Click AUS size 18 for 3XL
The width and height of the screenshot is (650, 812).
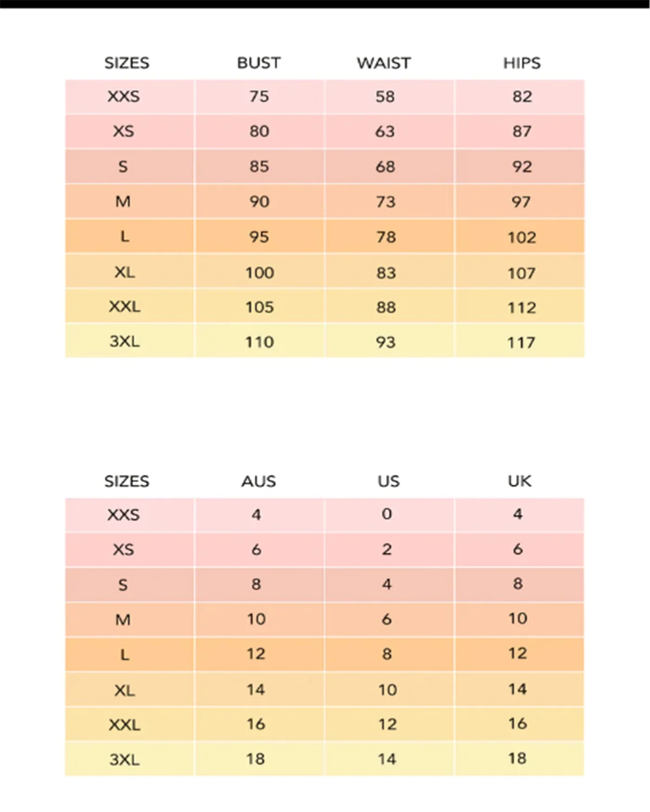(x=256, y=759)
